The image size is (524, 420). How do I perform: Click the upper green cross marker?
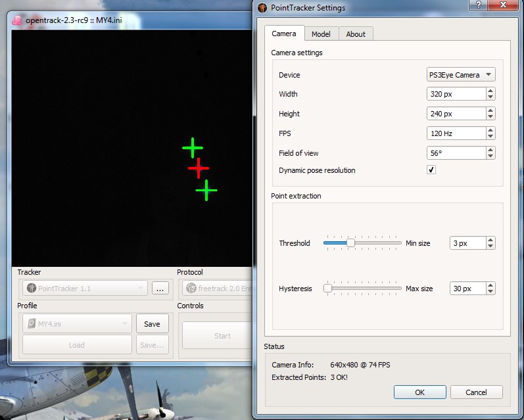tap(193, 148)
